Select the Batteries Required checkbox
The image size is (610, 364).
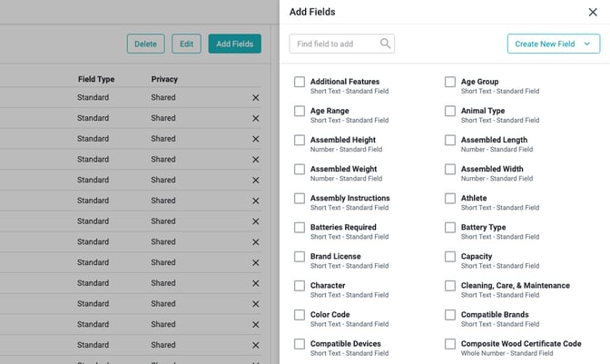coord(300,228)
